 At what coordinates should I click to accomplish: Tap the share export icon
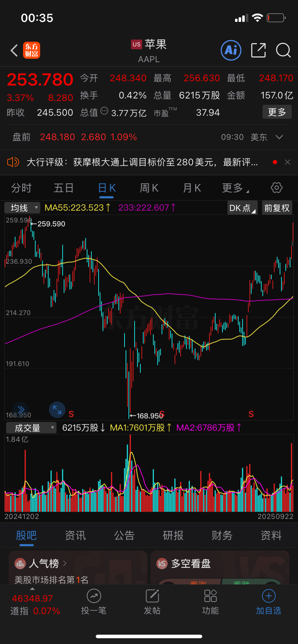(258, 50)
